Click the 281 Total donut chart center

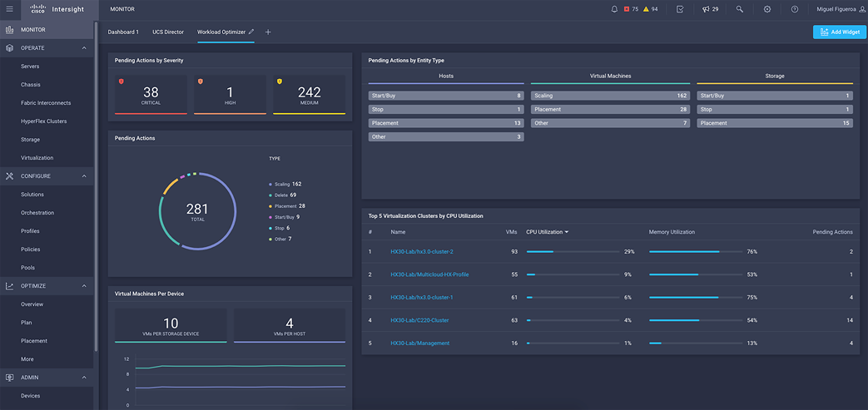pyautogui.click(x=197, y=211)
